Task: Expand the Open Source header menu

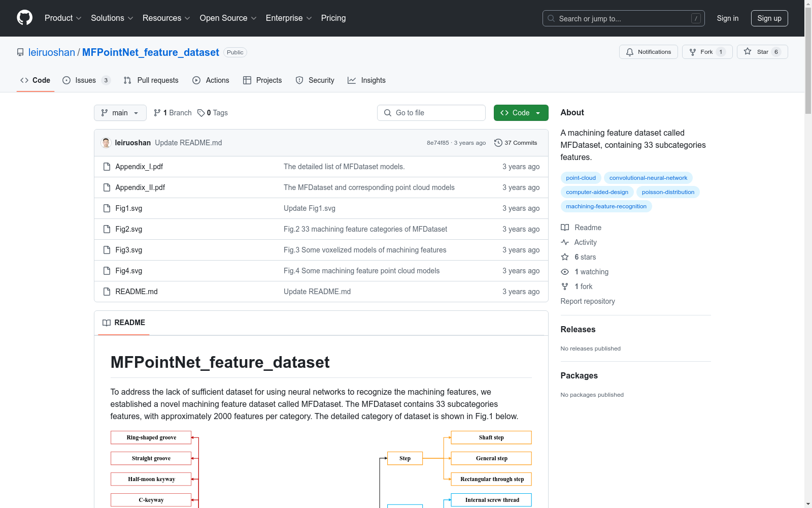Action: [x=228, y=18]
